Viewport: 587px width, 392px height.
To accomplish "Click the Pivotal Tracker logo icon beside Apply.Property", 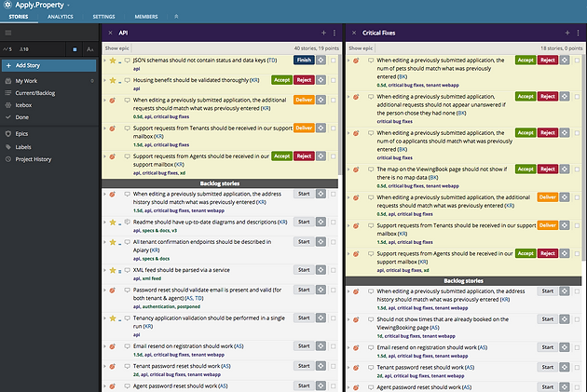I will point(7,5).
